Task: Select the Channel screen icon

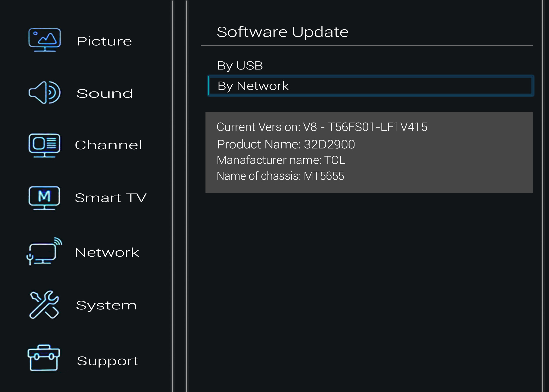Action: [x=44, y=145]
